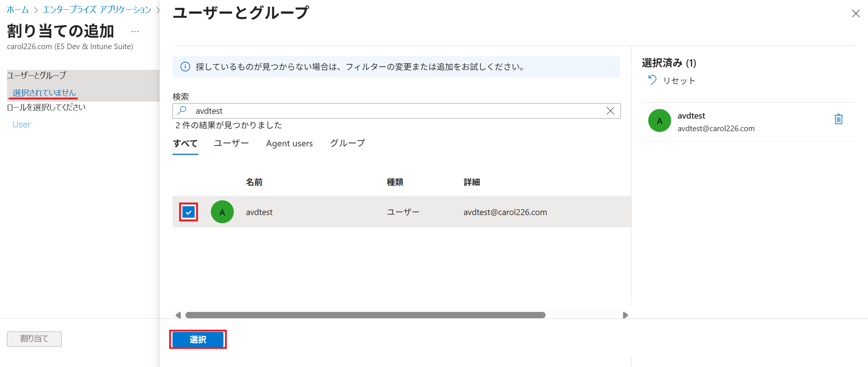The width and height of the screenshot is (868, 367).
Task: Click the scrollbar right arrow
Action: click(x=625, y=315)
